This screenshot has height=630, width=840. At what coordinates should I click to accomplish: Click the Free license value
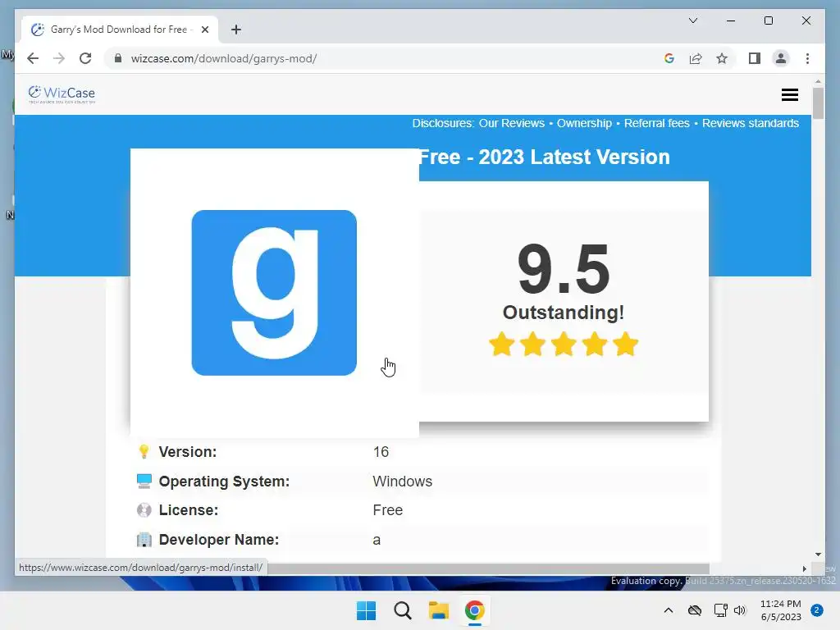[x=387, y=510]
